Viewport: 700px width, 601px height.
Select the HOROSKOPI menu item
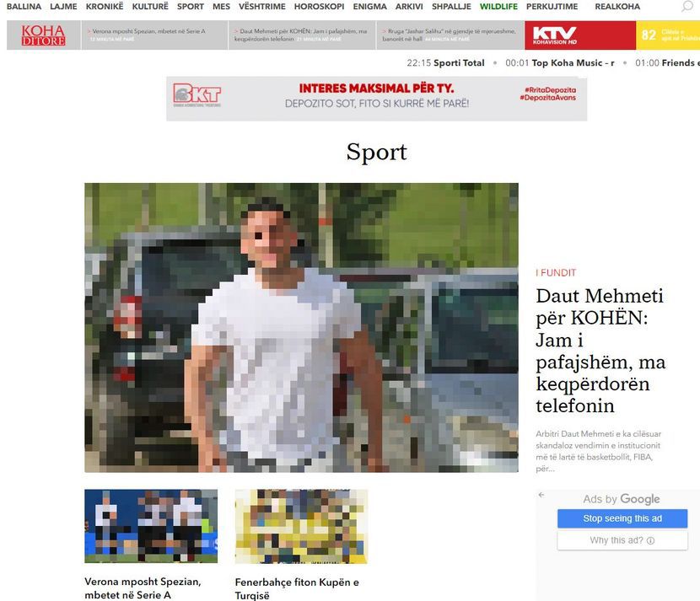click(319, 7)
